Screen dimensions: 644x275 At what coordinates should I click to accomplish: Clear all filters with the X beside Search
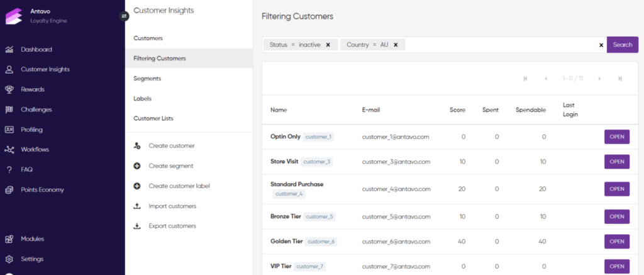click(601, 45)
